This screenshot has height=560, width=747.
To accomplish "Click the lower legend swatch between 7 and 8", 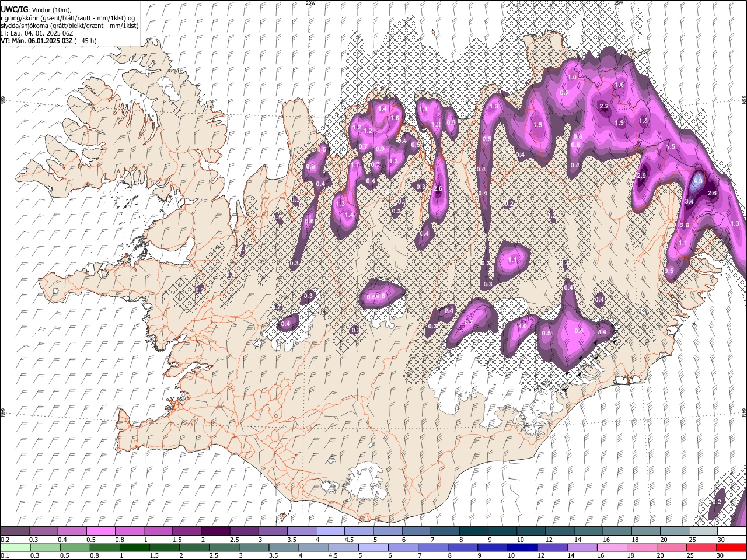I will (432, 547).
